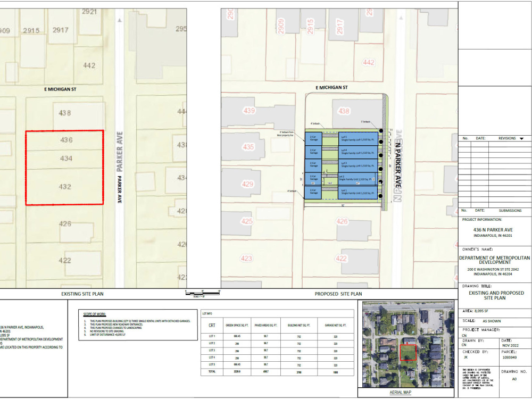Select the 2-Car Garage next to Lot 5

click(x=313, y=139)
